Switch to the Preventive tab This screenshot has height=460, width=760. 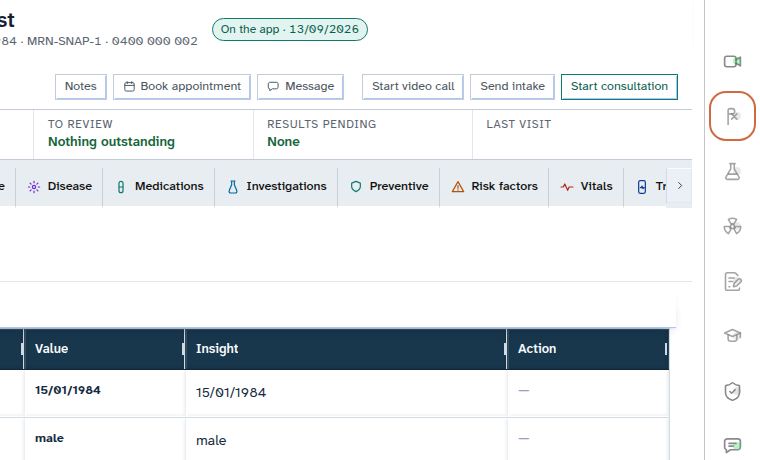click(x=389, y=187)
